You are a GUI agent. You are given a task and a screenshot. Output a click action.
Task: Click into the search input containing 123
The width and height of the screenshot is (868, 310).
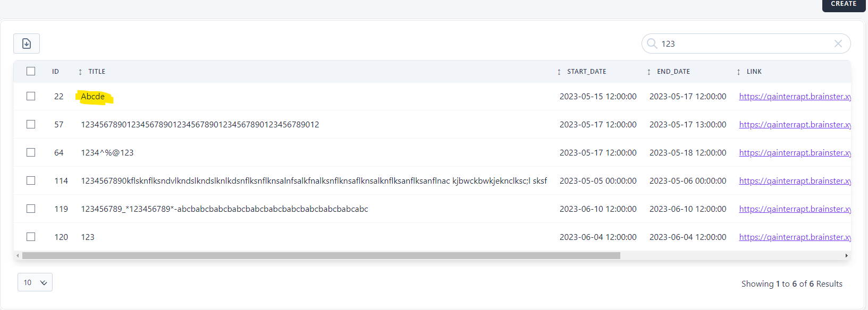(x=744, y=44)
